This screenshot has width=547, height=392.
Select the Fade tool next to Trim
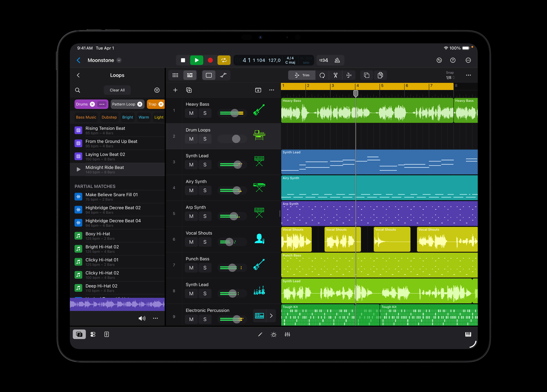point(349,75)
